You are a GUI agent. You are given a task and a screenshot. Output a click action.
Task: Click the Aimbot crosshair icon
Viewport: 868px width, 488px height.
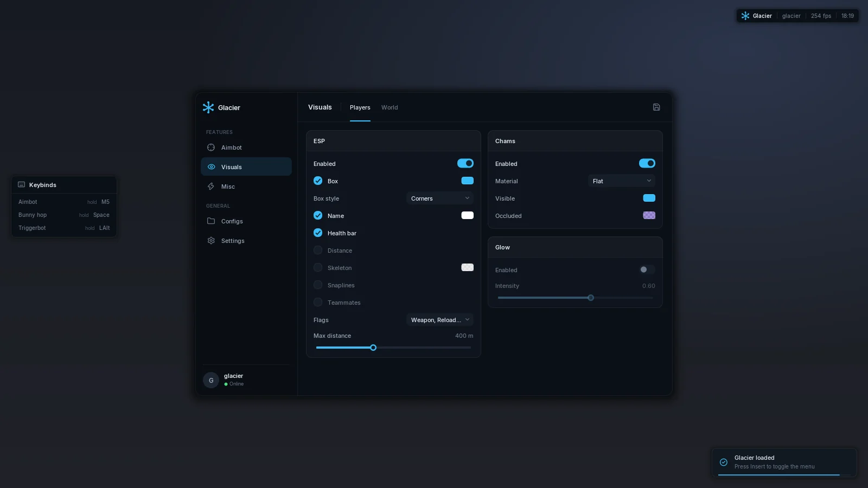(211, 147)
